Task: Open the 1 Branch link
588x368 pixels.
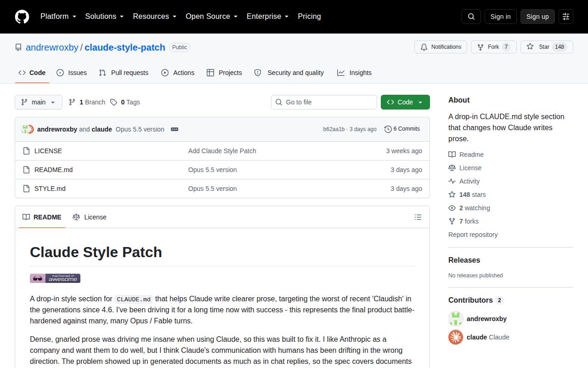Action: click(87, 102)
